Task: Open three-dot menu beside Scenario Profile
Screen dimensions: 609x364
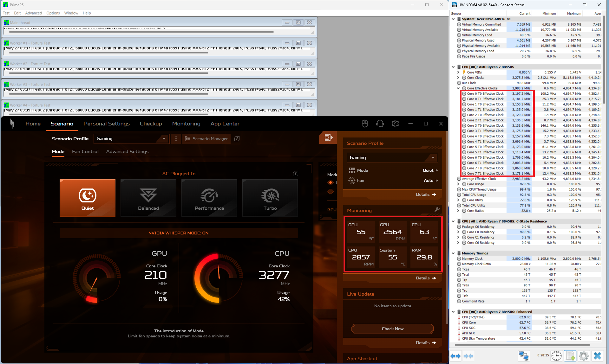Action: [x=176, y=139]
